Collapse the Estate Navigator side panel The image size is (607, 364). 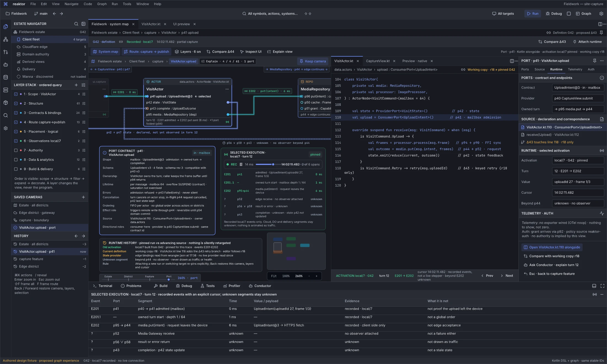[x=83, y=24]
